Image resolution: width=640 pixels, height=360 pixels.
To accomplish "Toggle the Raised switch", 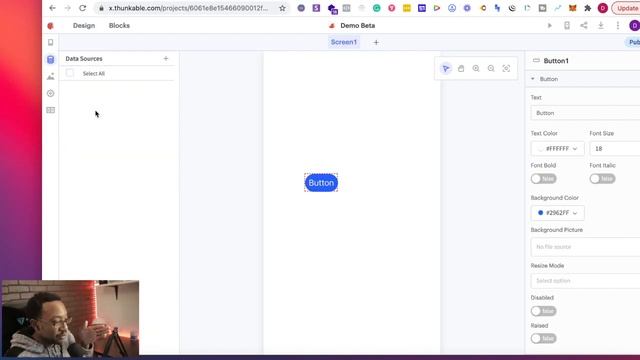I will pos(544,338).
